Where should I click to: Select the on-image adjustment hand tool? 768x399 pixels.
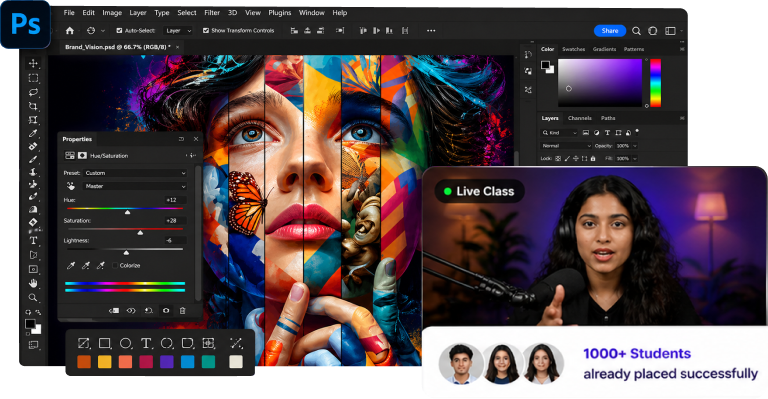71,186
